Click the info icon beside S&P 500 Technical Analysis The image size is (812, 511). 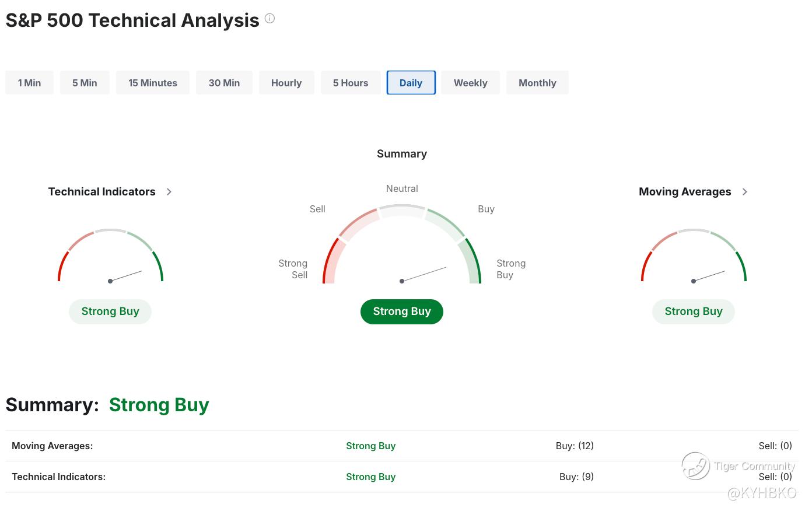coord(269,18)
